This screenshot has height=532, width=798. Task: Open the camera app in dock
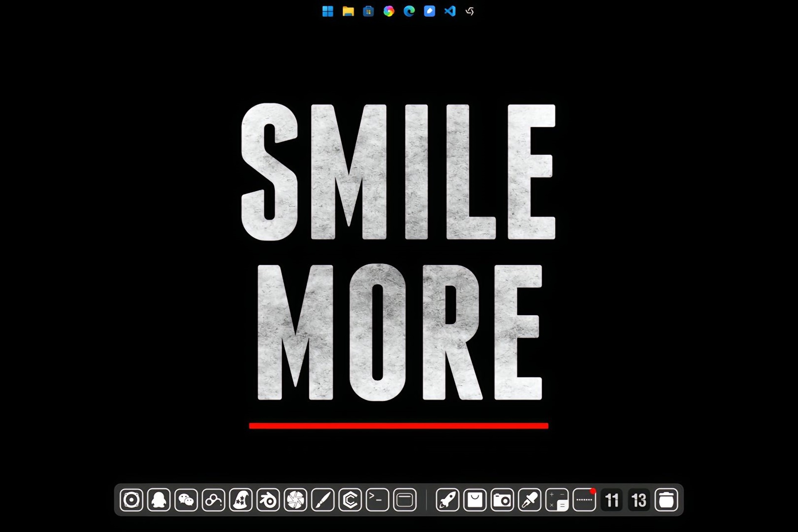pos(502,500)
